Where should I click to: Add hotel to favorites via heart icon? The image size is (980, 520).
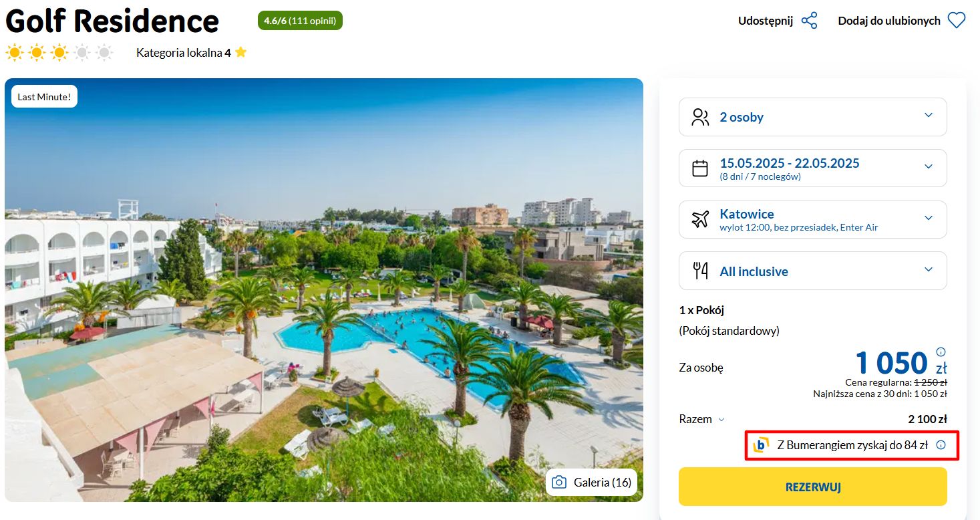pos(957,21)
